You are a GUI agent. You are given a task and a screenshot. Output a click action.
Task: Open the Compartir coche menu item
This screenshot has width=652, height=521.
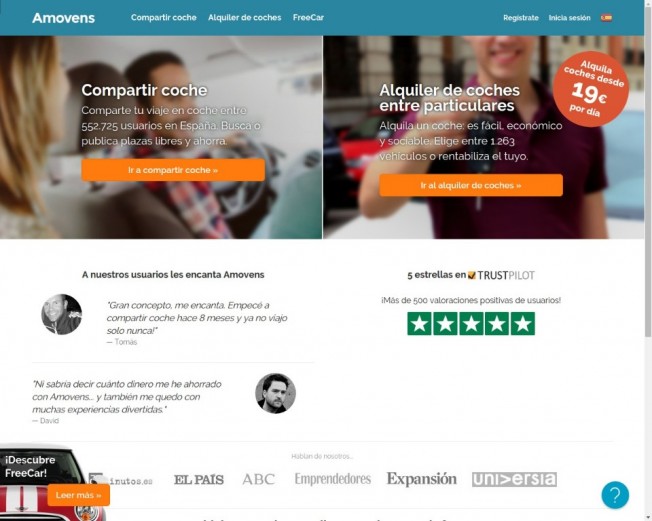163,17
